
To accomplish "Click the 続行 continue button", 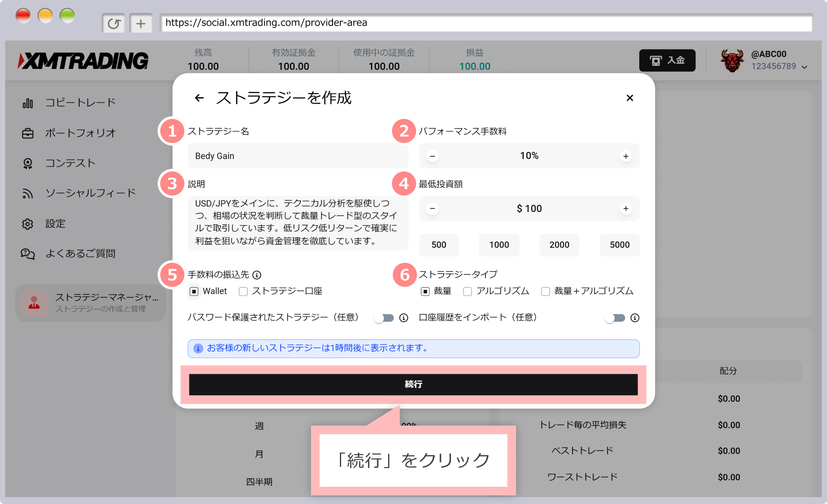I will pyautogui.click(x=413, y=384).
